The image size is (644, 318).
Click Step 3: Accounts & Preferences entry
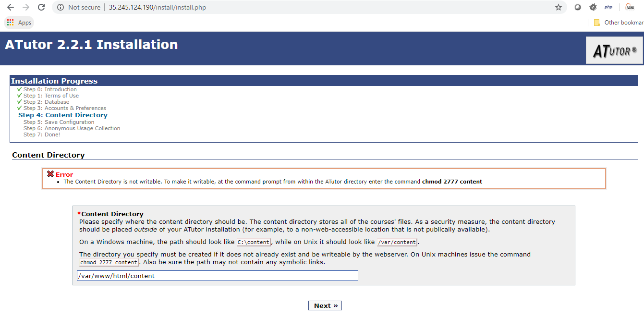pyautogui.click(x=65, y=108)
